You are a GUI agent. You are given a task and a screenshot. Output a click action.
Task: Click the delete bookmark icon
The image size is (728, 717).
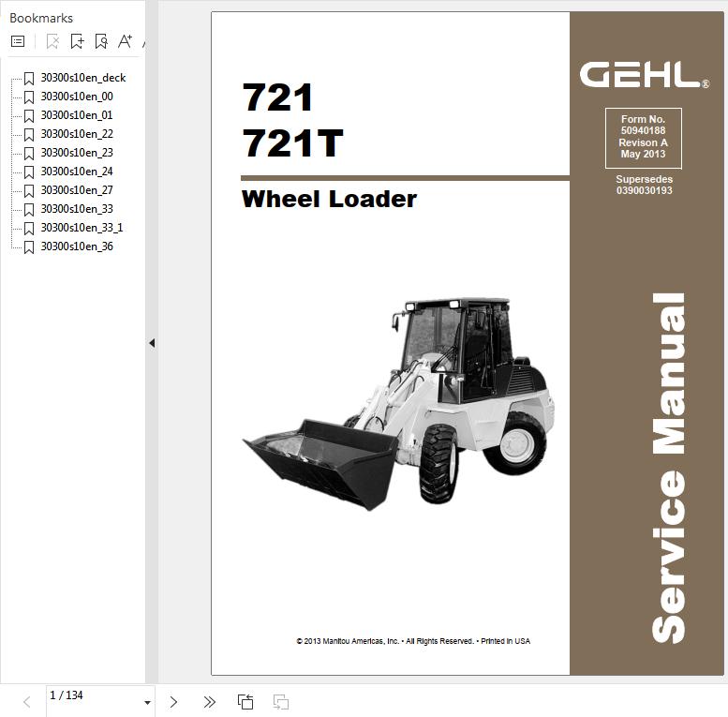(x=52, y=41)
